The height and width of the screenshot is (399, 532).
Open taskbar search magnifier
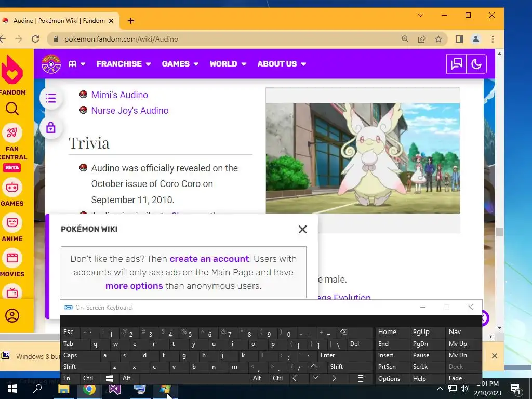(x=37, y=389)
